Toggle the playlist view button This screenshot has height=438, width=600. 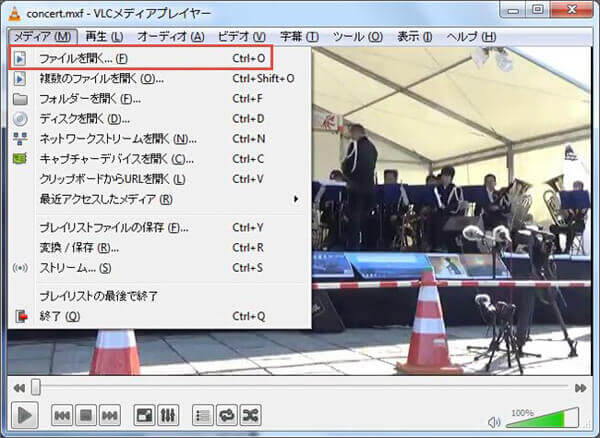pos(203,415)
